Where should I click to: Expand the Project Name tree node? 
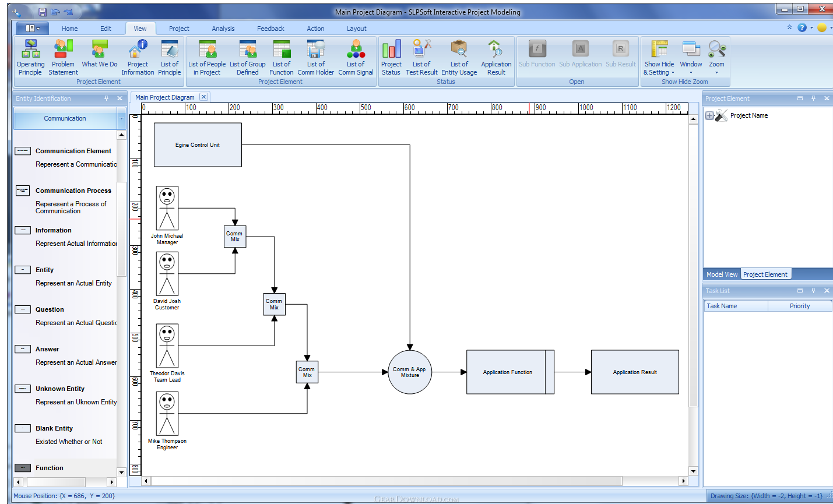[709, 115]
